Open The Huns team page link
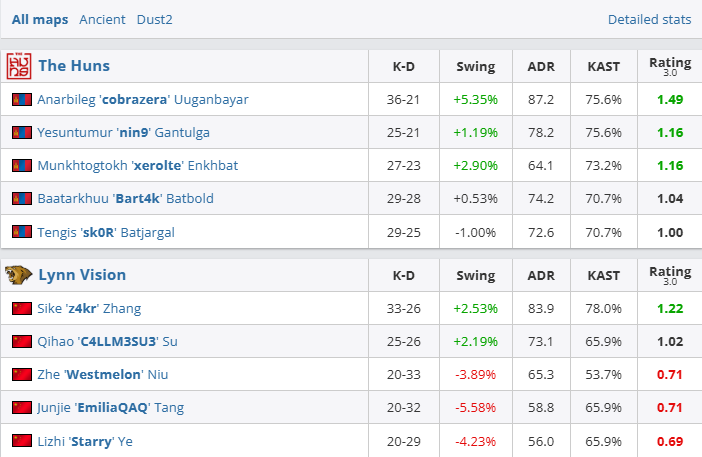 coord(74,66)
